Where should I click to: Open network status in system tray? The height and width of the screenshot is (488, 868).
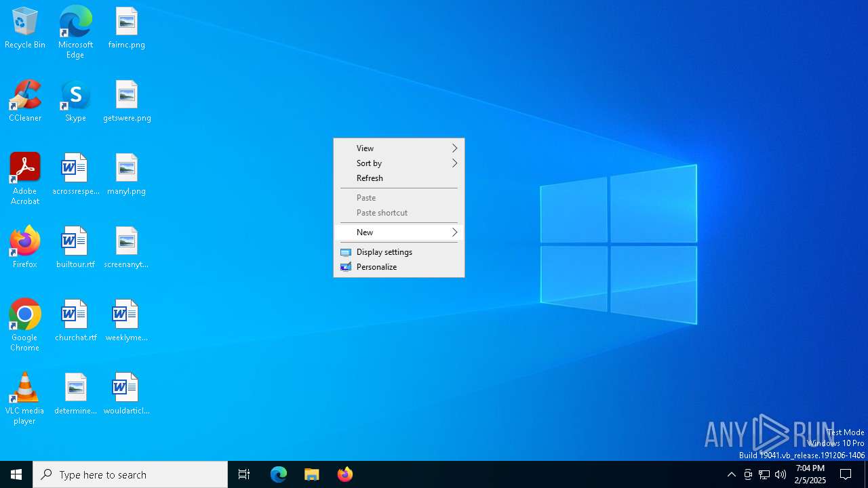point(764,474)
